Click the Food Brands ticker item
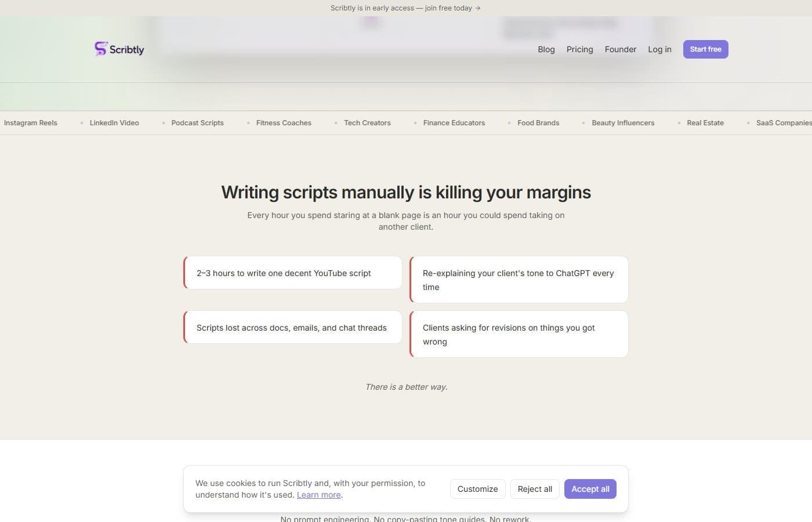The width and height of the screenshot is (812, 522). point(538,123)
